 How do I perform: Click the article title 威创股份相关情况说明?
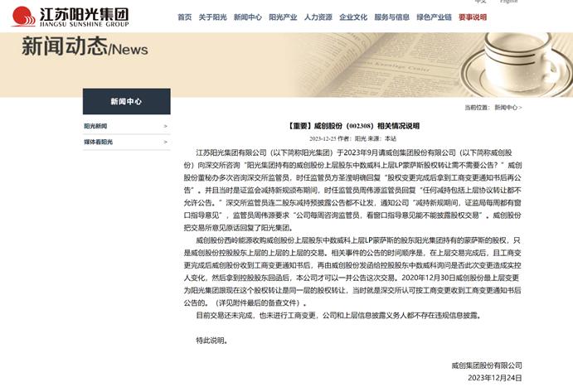pos(352,126)
